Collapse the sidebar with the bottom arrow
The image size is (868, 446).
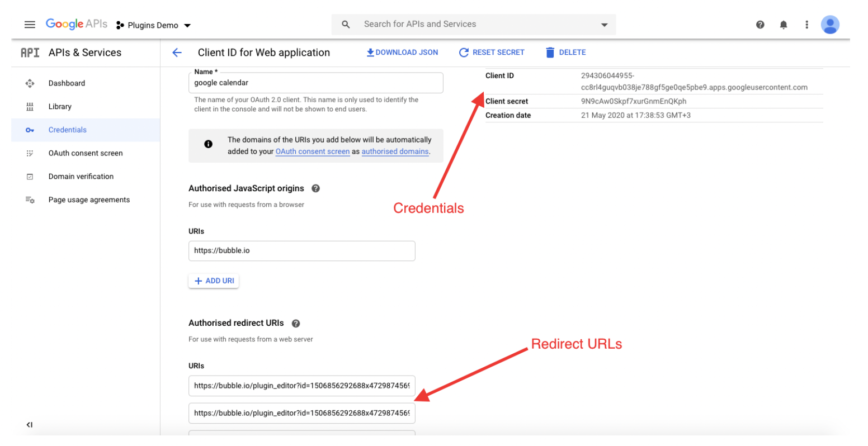click(x=30, y=425)
